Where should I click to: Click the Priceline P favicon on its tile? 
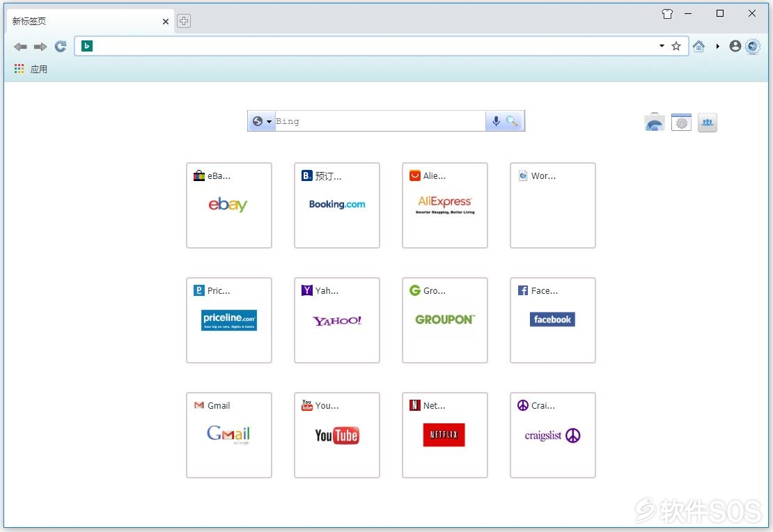pyautogui.click(x=199, y=290)
